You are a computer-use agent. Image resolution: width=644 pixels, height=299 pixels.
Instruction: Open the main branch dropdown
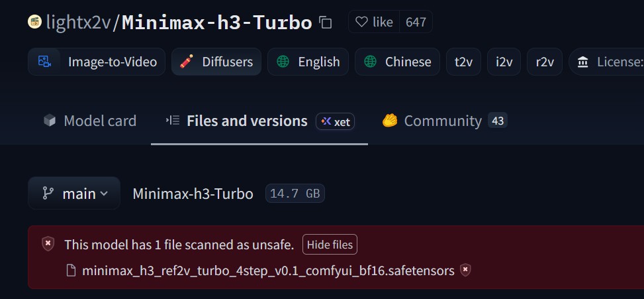click(74, 194)
